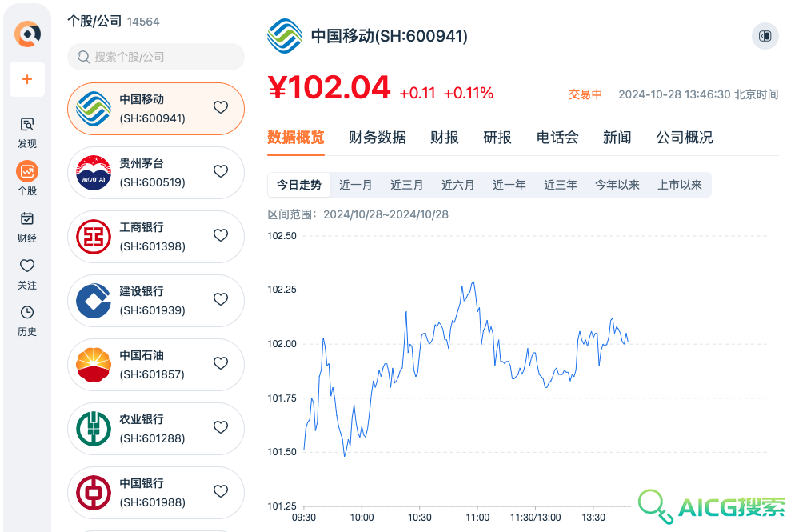791x532 pixels.
Task: Open the 建设银行 (SH:601939) stock row
Action: tap(156, 301)
